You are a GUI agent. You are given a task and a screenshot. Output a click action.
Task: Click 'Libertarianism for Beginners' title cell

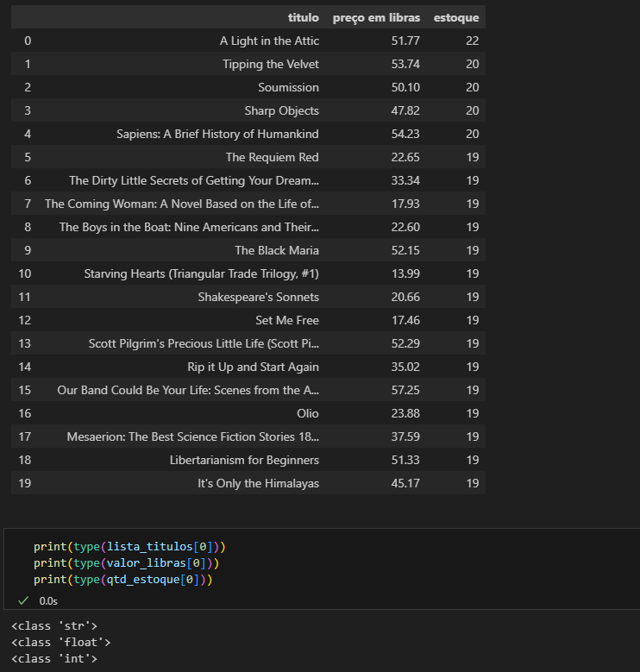245,460
